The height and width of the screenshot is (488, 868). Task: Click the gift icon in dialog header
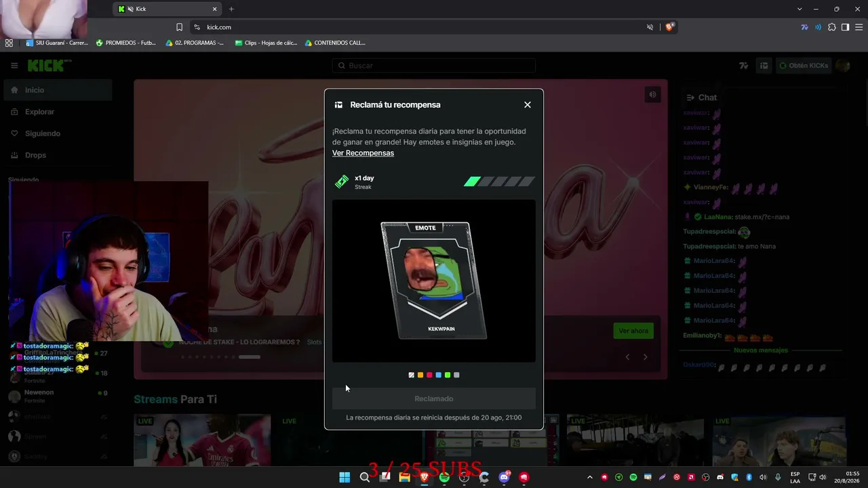click(x=338, y=105)
